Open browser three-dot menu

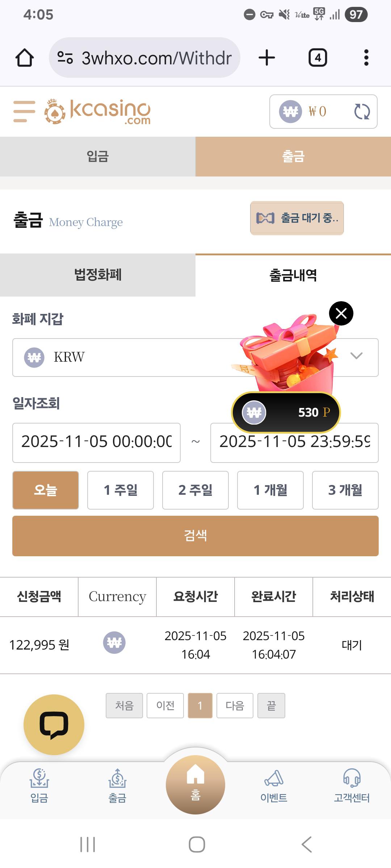[366, 58]
